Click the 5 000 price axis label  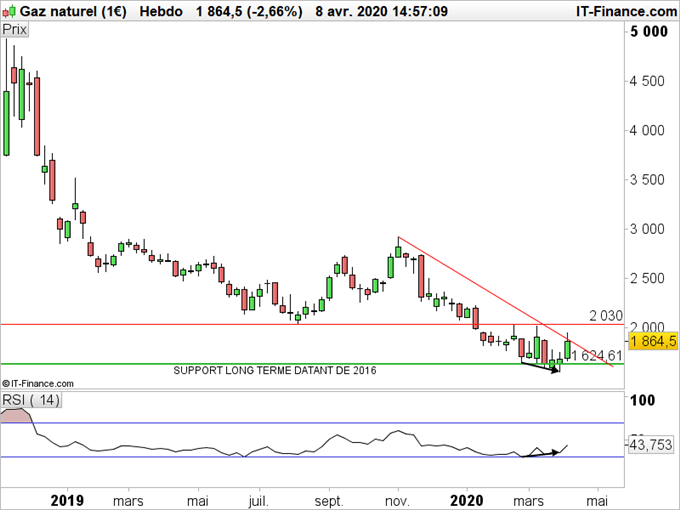[x=649, y=31]
